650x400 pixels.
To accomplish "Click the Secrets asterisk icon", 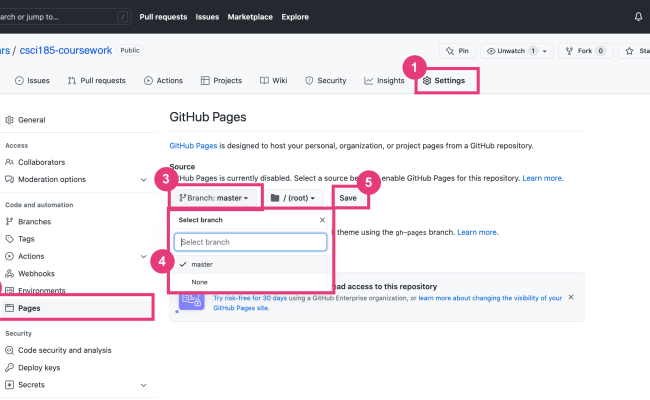I will click(x=9, y=385).
